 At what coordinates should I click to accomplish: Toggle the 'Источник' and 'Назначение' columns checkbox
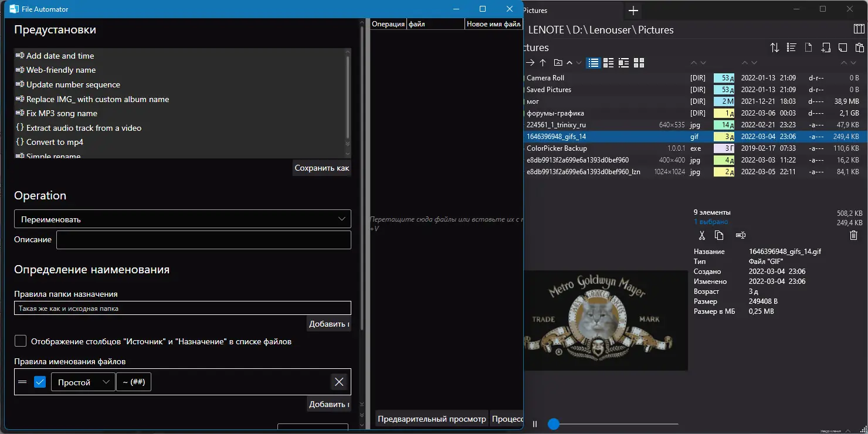point(21,341)
